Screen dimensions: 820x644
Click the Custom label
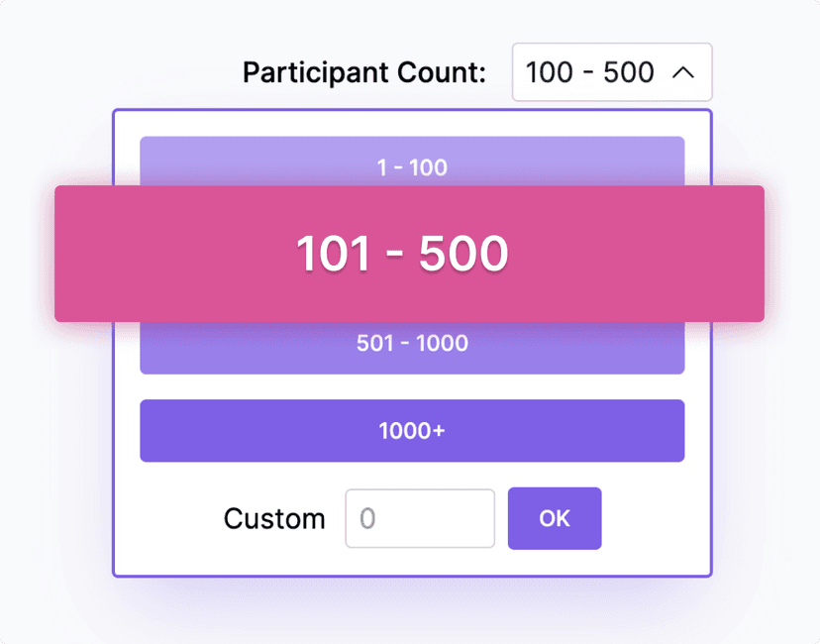click(x=275, y=518)
